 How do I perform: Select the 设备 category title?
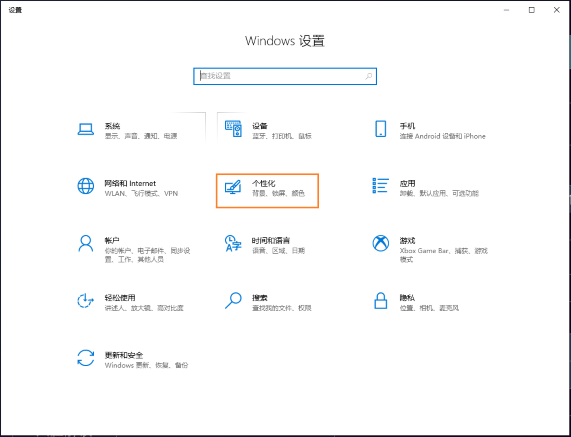pyautogui.click(x=260, y=126)
